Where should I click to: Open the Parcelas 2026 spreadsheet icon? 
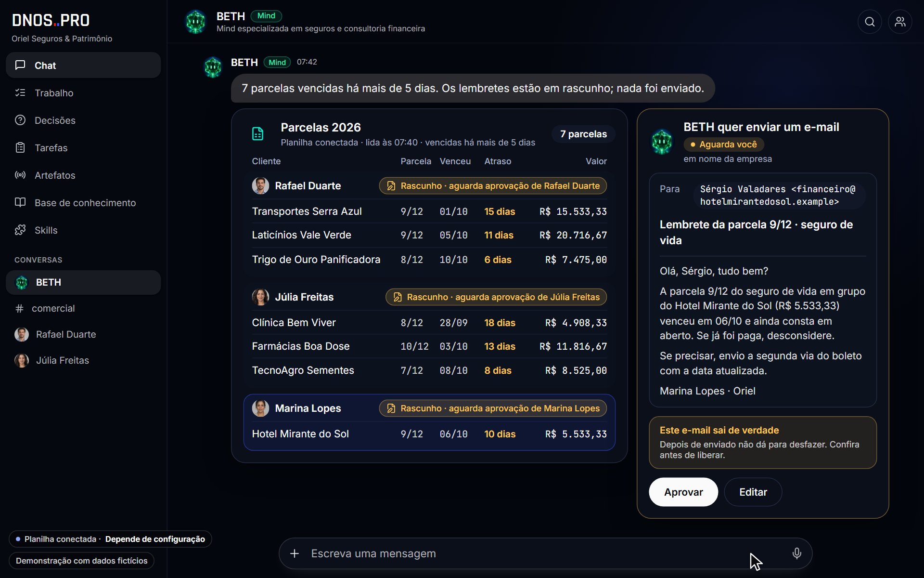[x=258, y=134]
